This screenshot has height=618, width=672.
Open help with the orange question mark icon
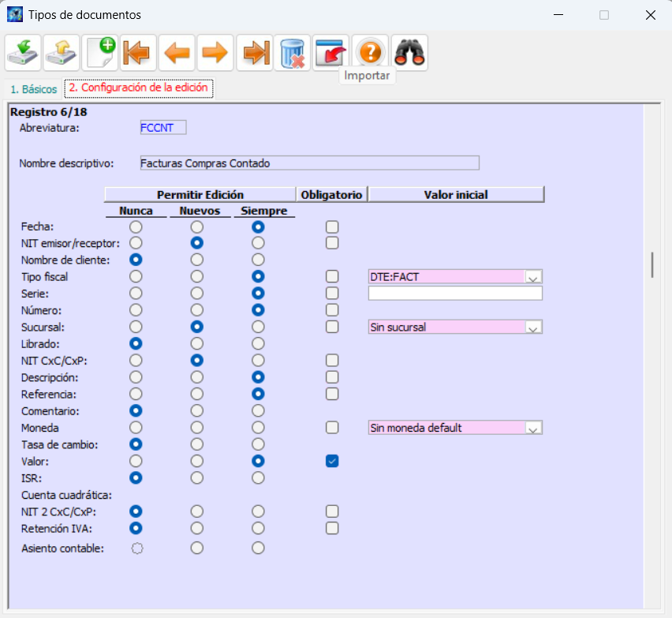pos(369,53)
